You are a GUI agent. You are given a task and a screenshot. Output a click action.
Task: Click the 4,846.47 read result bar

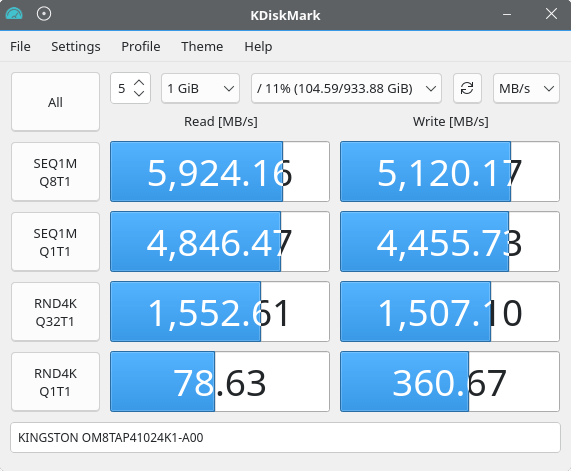pyautogui.click(x=220, y=242)
